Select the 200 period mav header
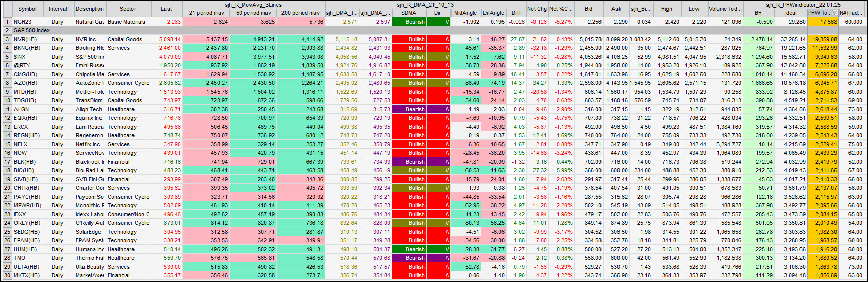 [301, 13]
